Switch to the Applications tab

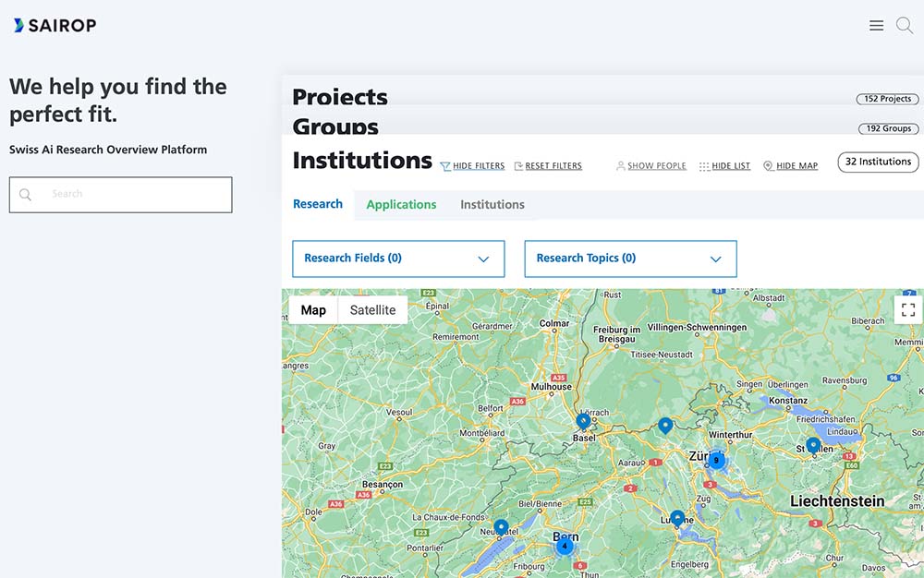(401, 205)
